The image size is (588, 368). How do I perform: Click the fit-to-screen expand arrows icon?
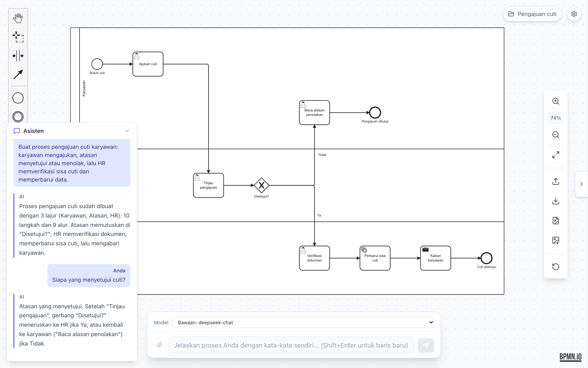[556, 155]
